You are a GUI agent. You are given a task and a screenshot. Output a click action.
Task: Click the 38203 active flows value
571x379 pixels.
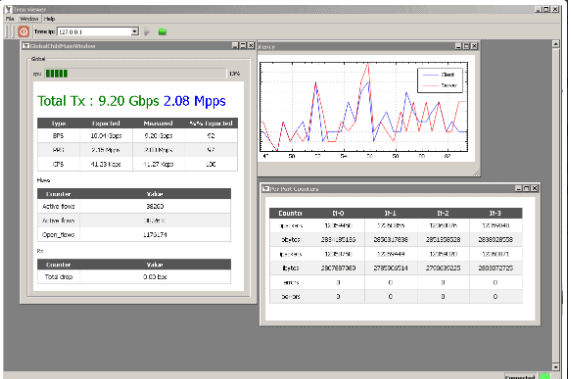click(155, 206)
